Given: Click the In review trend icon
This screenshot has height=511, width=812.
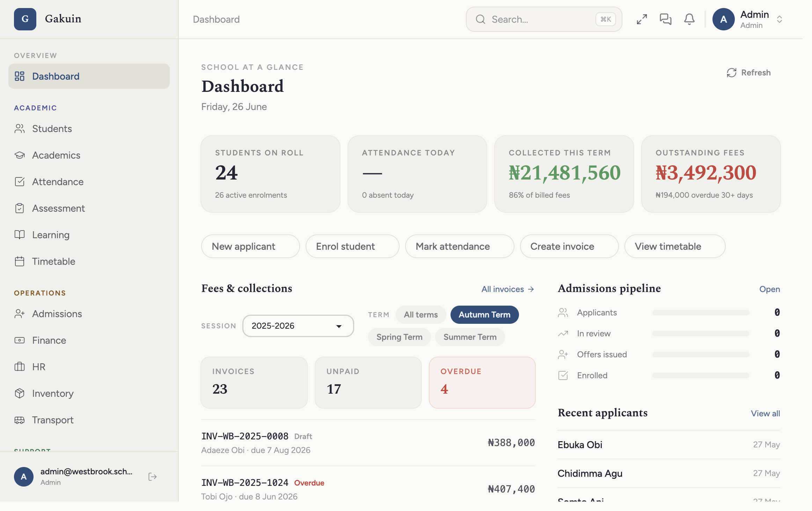Looking at the screenshot, I should coord(563,334).
